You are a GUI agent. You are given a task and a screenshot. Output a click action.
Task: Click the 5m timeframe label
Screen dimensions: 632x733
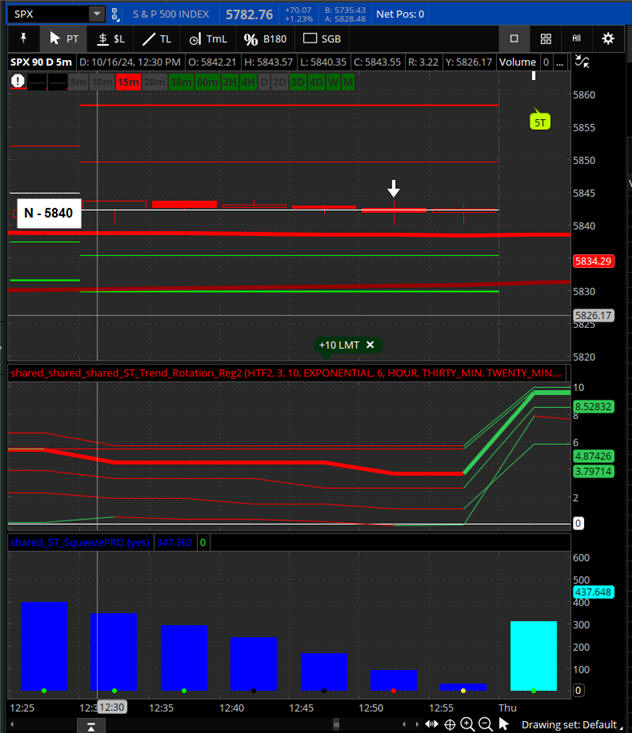coord(78,82)
